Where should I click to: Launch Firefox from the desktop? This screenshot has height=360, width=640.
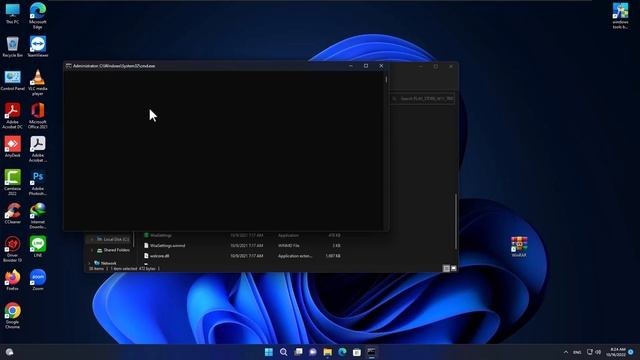[x=12, y=280]
